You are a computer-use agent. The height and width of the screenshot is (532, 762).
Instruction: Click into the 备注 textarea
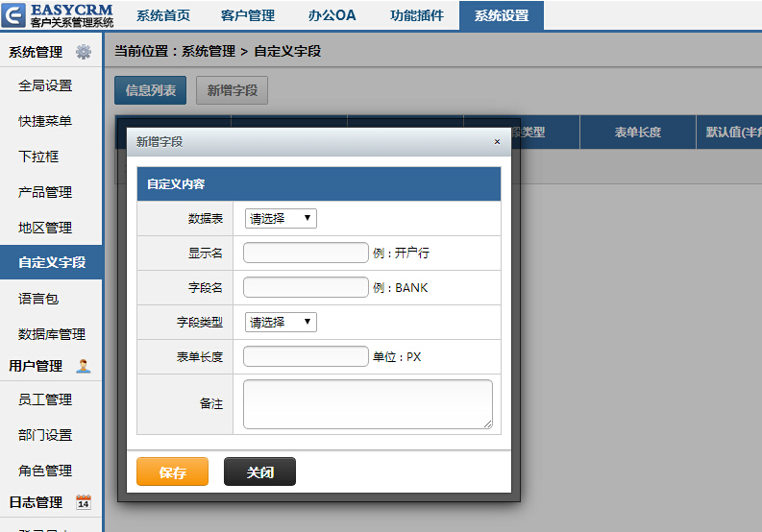click(368, 404)
